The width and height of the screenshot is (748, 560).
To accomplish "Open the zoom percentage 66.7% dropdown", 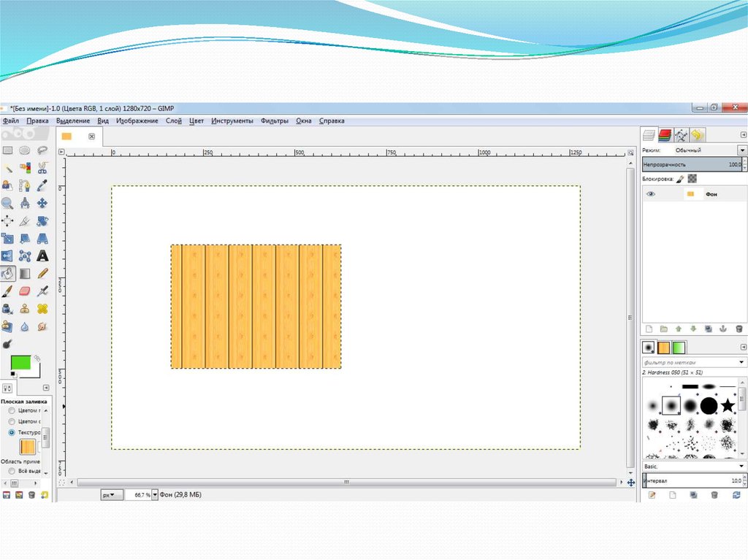I will 155,494.
